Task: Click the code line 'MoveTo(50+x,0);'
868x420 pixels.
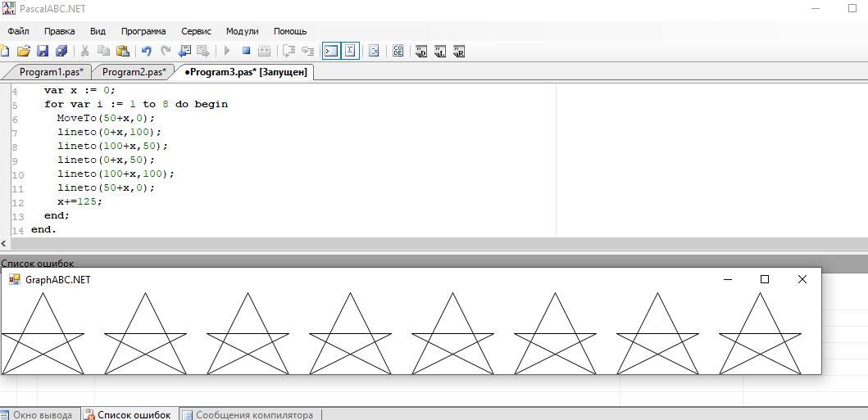Action: click(107, 118)
